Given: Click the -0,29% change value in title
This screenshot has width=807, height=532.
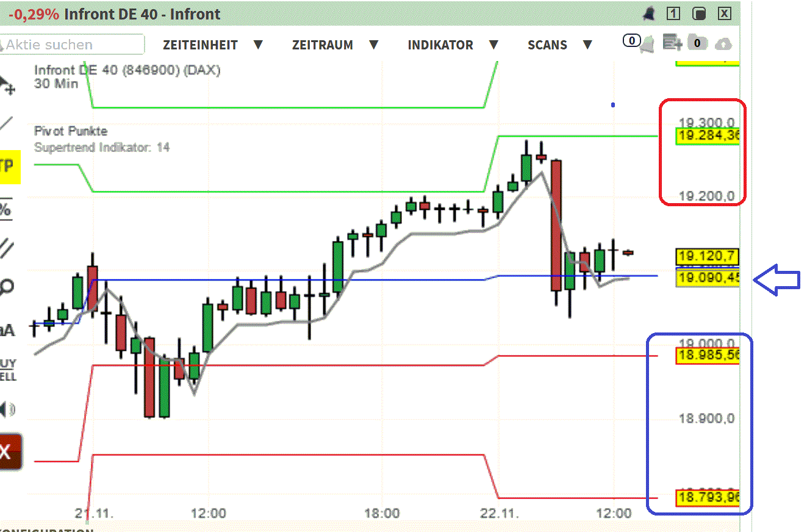Looking at the screenshot, I should 34,14.
